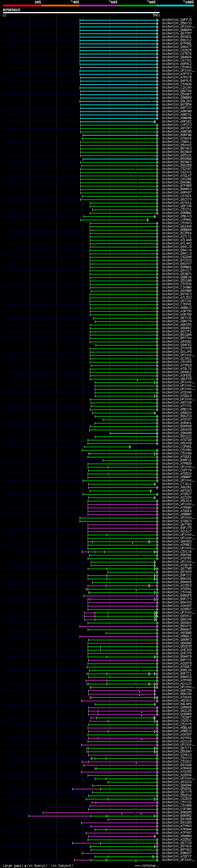This screenshot has width=197, height=868.
Task: Open UniRef100_A3R790 entry
Action: [x=177, y=311]
